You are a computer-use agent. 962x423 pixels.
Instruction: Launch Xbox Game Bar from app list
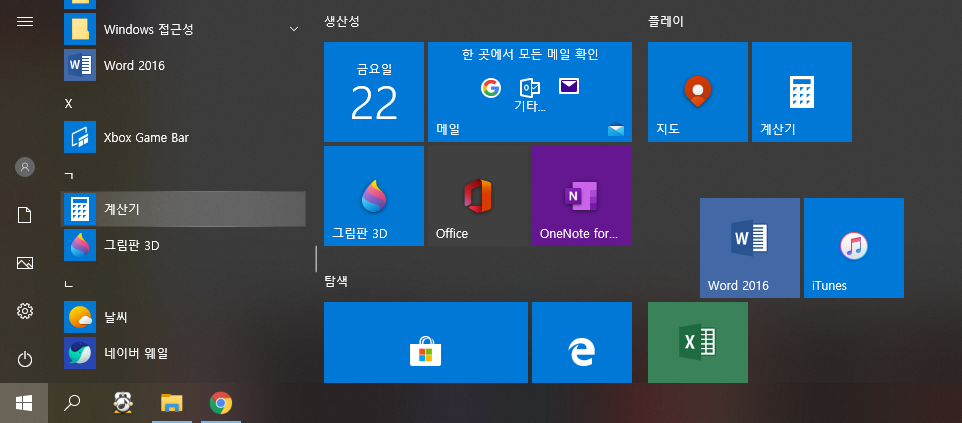click(184, 137)
